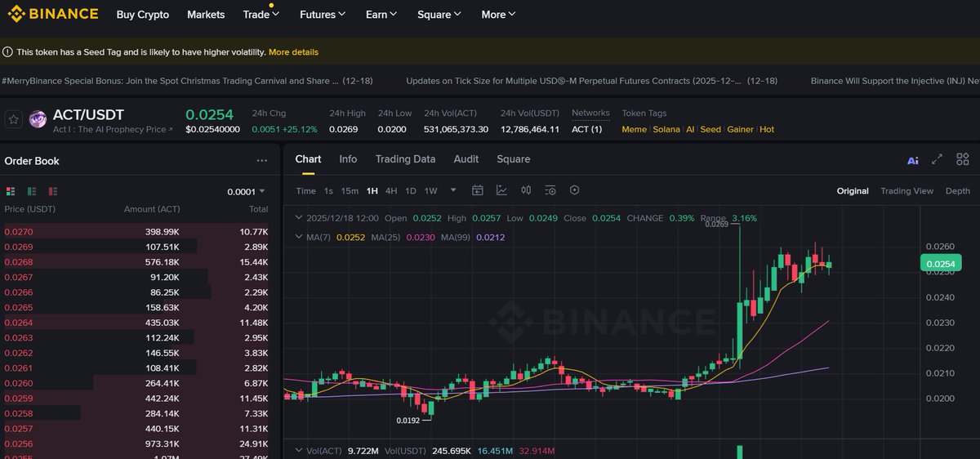Click the Hot token tag

pyautogui.click(x=767, y=130)
